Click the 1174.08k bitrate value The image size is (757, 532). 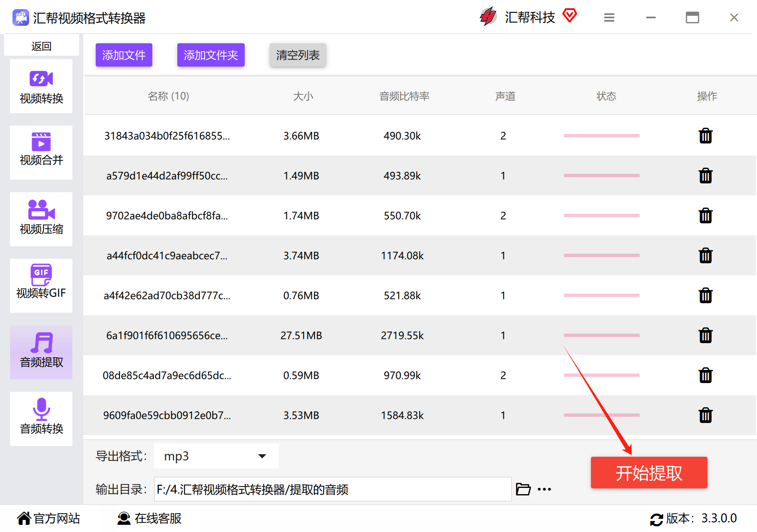point(402,255)
